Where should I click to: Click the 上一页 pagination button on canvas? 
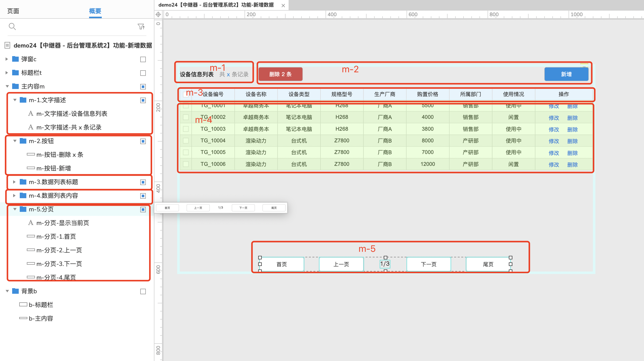click(341, 264)
